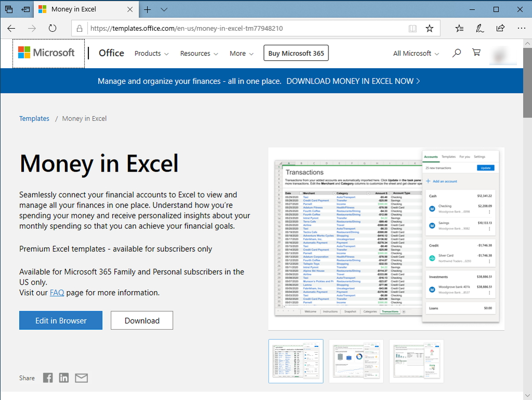Viewport: 532px width, 400px height.
Task: Click the ink annotation icon in the browser toolbar
Action: click(x=480, y=28)
